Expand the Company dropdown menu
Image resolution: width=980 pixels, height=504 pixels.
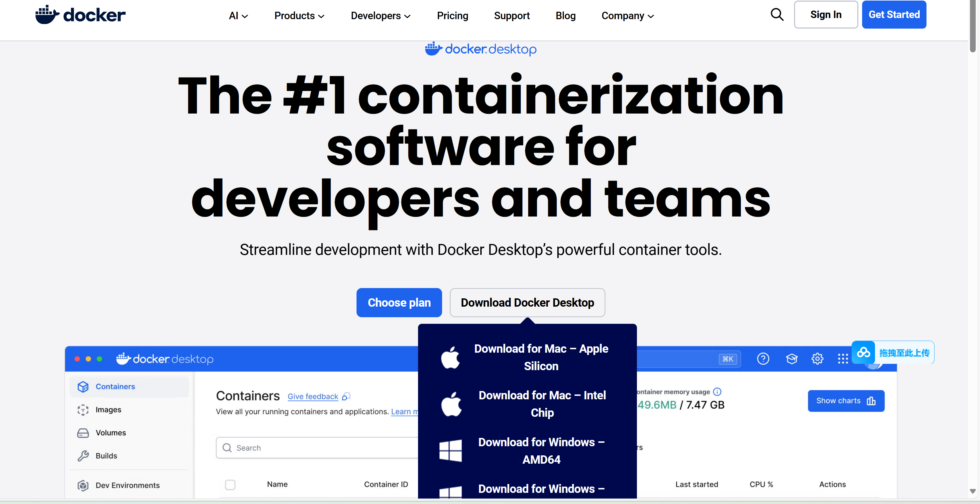point(628,16)
